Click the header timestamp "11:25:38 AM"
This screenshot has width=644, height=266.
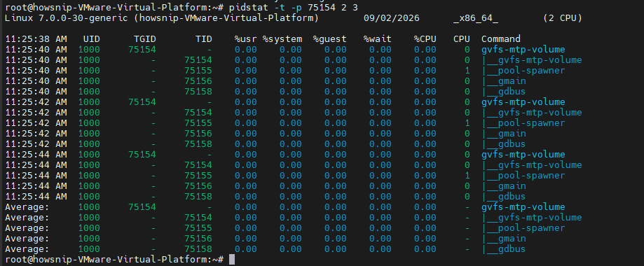tap(36, 39)
